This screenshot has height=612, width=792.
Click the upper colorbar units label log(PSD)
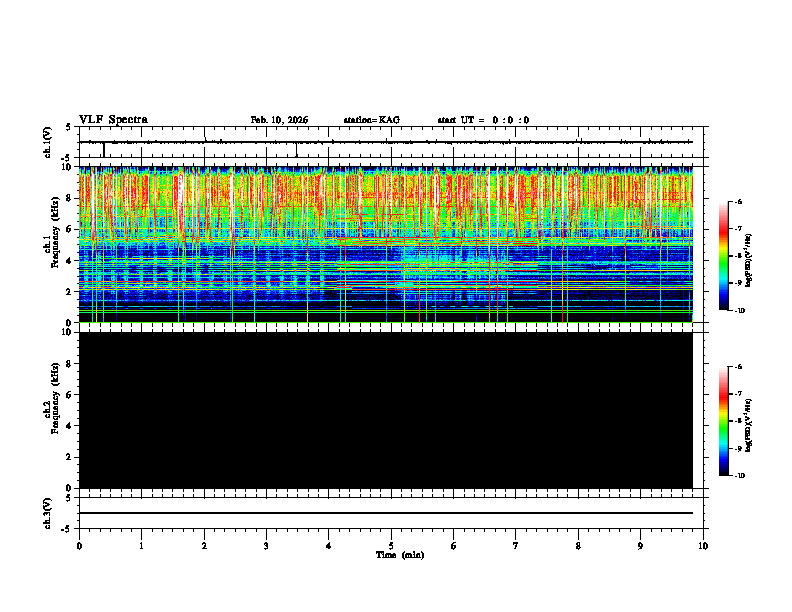pyautogui.click(x=749, y=261)
